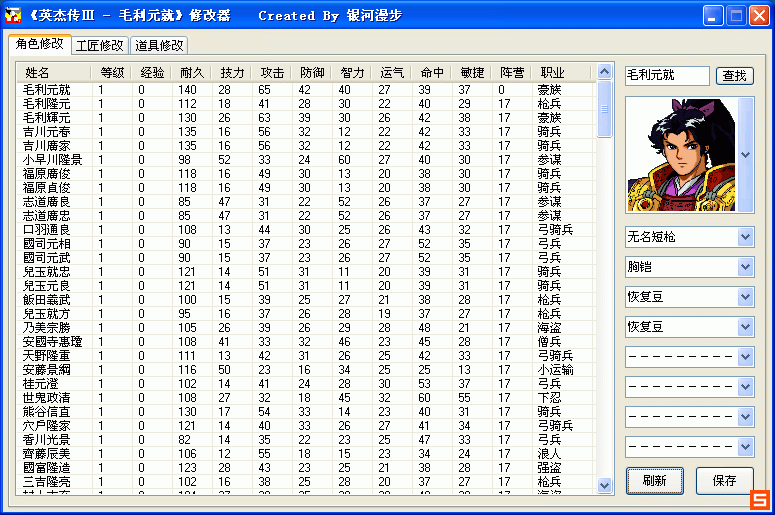
Task: Select the 福原廣俊 row
Action: [306, 174]
